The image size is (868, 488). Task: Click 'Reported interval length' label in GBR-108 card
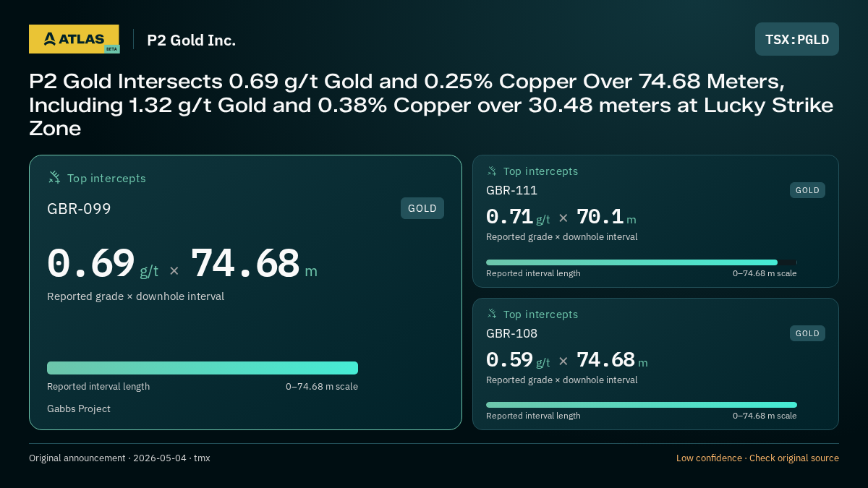click(533, 416)
